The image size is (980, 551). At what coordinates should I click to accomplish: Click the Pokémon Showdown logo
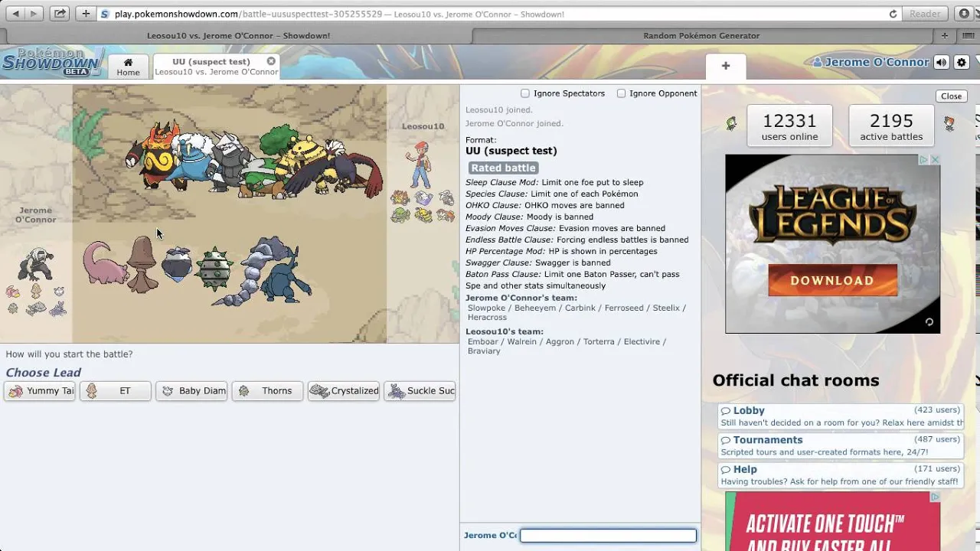tap(52, 62)
